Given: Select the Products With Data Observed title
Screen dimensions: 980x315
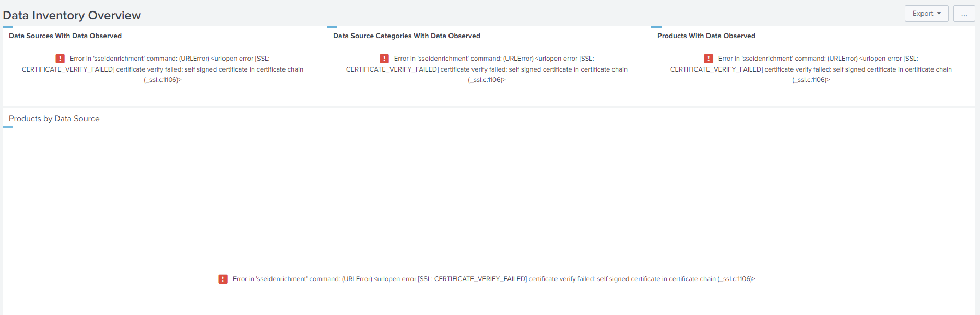Looking at the screenshot, I should click(x=706, y=36).
